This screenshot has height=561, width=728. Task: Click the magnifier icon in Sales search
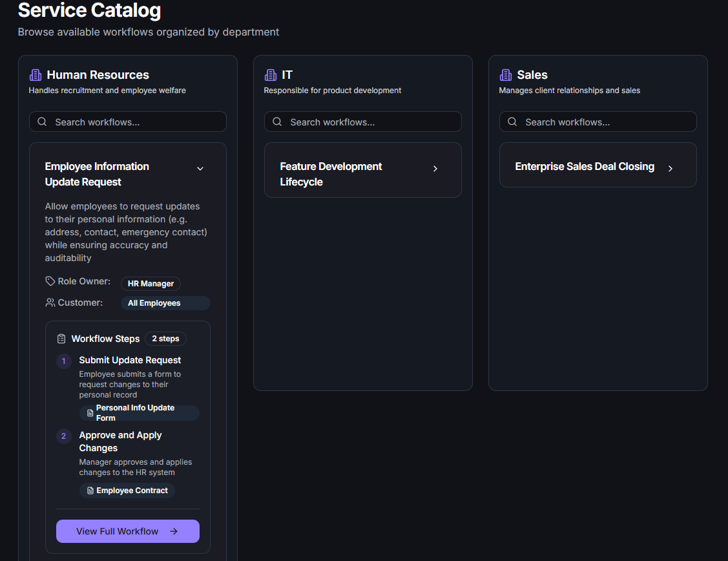(x=512, y=122)
